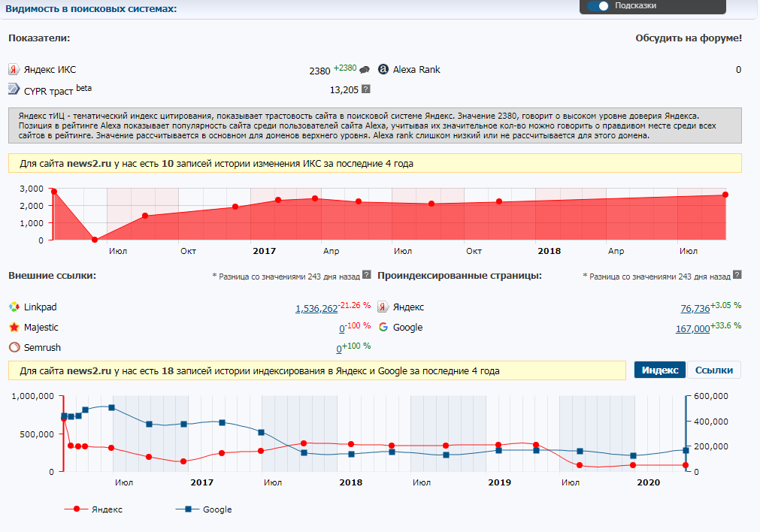760x532 pixels.
Task: Click the 10 записей истории ИКС notice
Action: click(374, 163)
